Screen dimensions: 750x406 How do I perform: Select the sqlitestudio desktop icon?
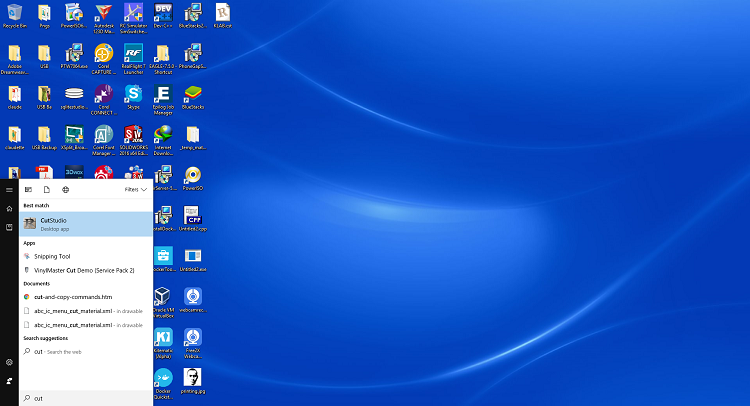[x=74, y=97]
